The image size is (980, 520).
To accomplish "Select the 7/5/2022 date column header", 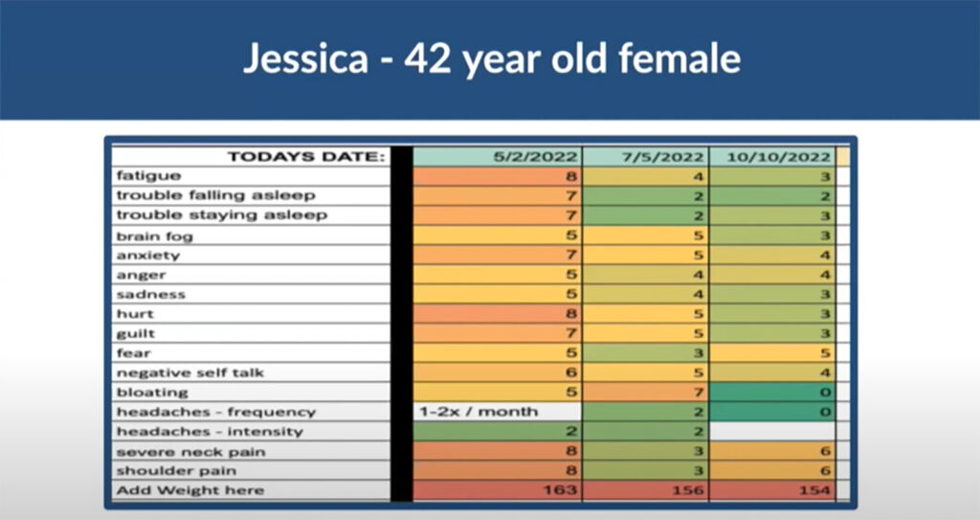I will [x=646, y=156].
